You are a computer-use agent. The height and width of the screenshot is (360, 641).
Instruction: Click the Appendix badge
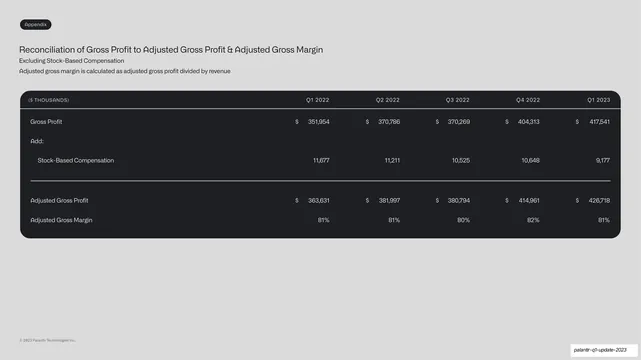click(x=36, y=25)
